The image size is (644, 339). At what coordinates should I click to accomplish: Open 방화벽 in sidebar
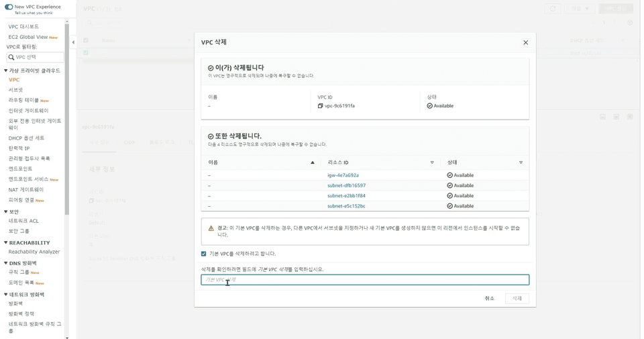click(15, 303)
